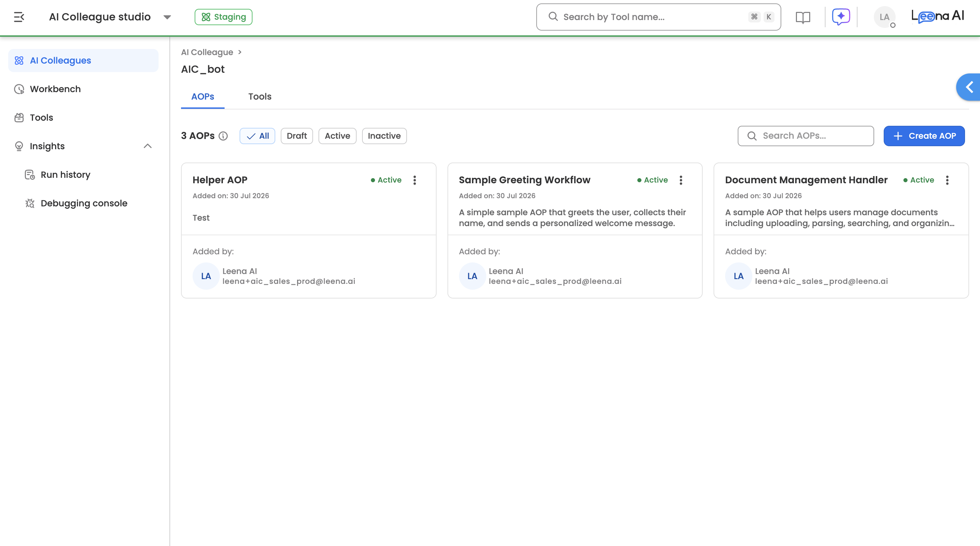Screen dimensions: 980x546
Task: Click the 3 AOPs count label
Action: click(x=198, y=136)
